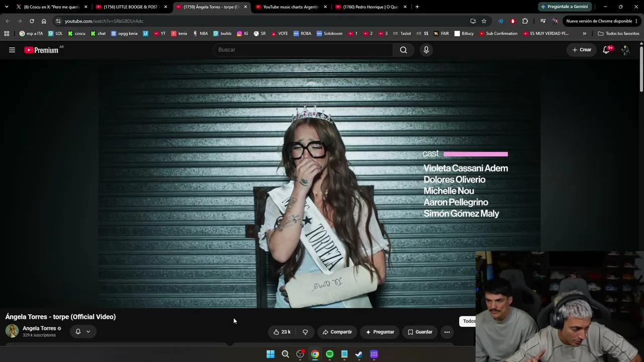Dislike the video with thumbs down
This screenshot has width=644, height=362.
pos(305,332)
